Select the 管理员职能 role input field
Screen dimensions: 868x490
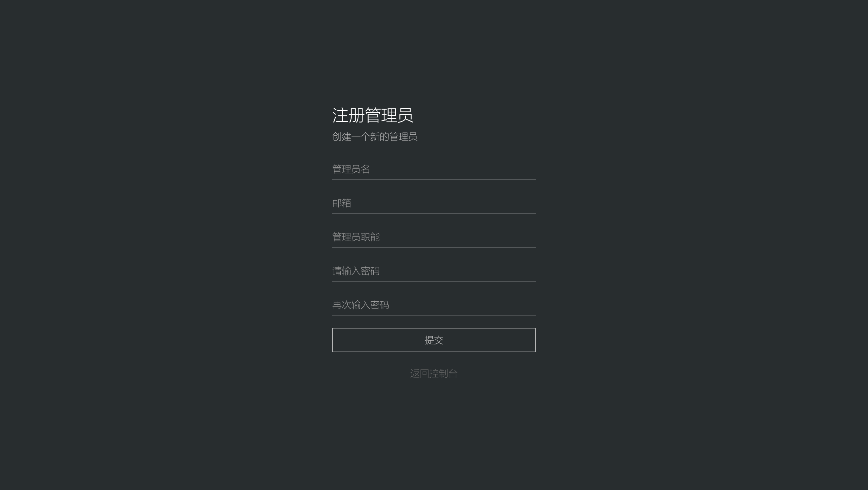point(434,237)
